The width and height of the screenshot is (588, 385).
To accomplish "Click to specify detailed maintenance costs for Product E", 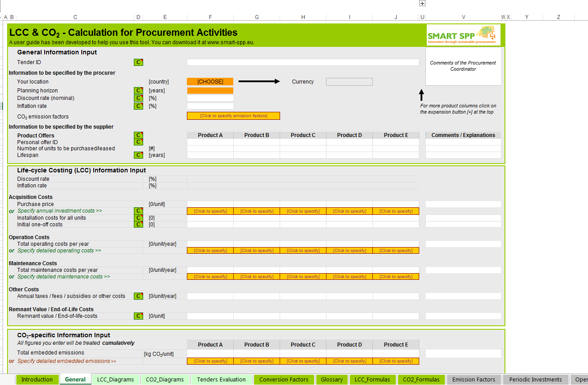I will (x=396, y=277).
